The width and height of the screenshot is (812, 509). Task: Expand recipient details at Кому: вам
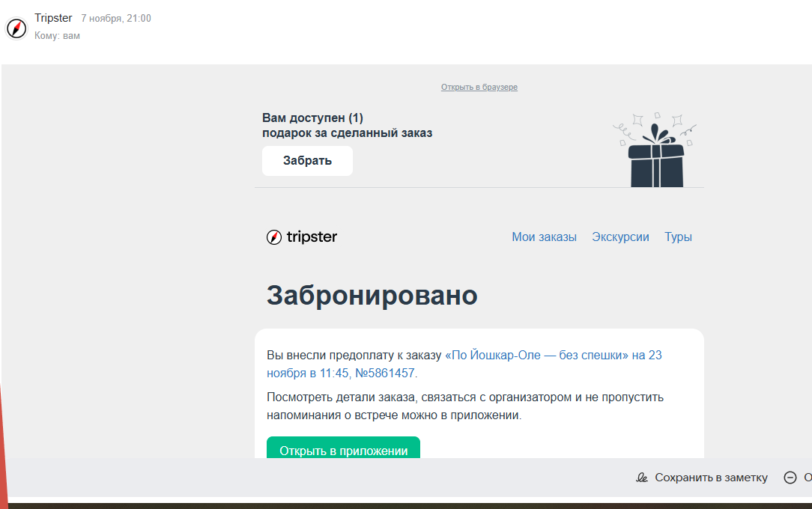coord(57,36)
